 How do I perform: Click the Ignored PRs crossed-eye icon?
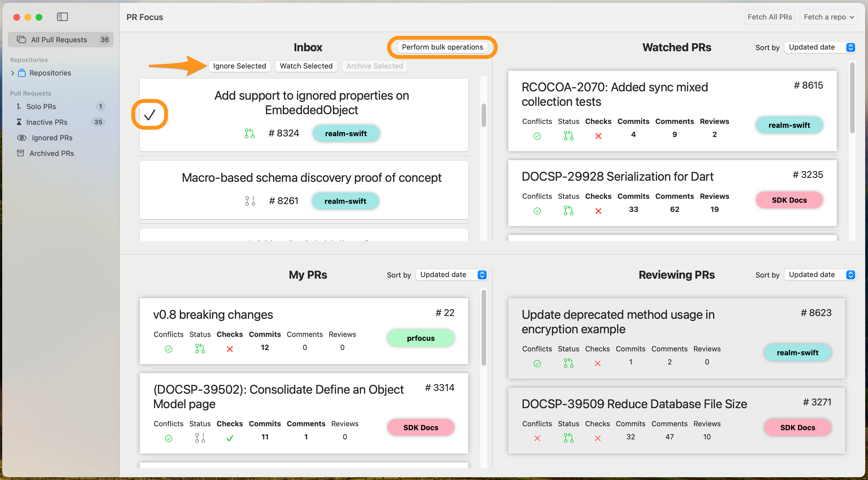click(x=21, y=138)
